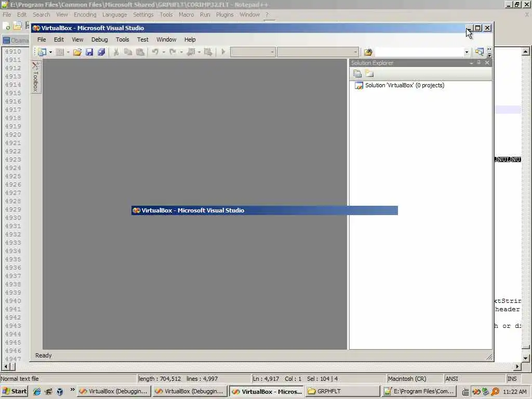Viewport: 532px width, 399px height.
Task: Click the INS indicator in the Notepad++ status bar
Action: [512, 379]
